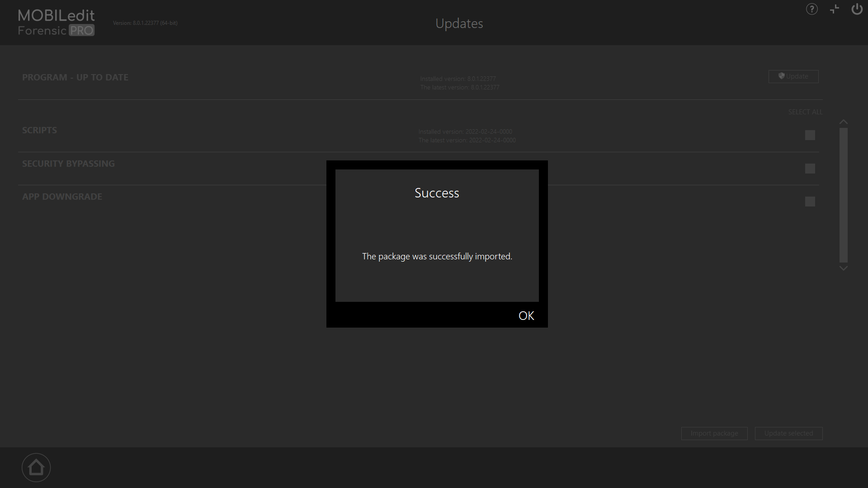Click the power icon to exit the application
Screen dimensions: 868x488
pos(857,9)
